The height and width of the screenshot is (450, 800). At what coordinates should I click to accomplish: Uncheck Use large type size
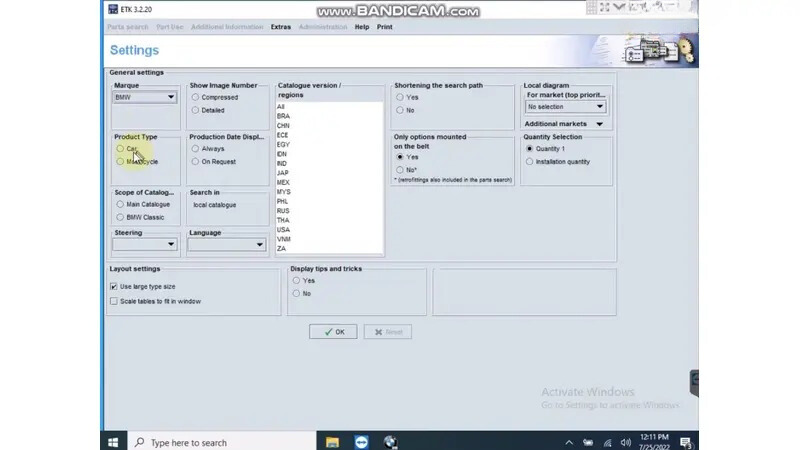(x=114, y=287)
